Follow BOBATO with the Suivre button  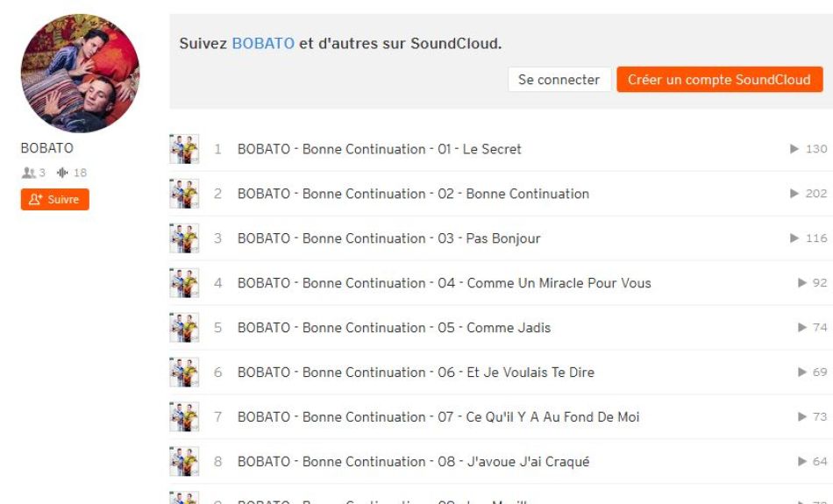(54, 200)
